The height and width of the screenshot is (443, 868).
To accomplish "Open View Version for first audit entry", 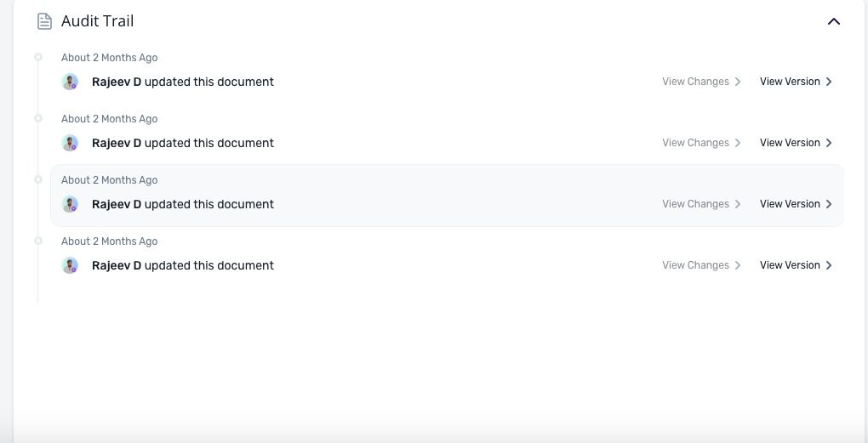I will (796, 82).
